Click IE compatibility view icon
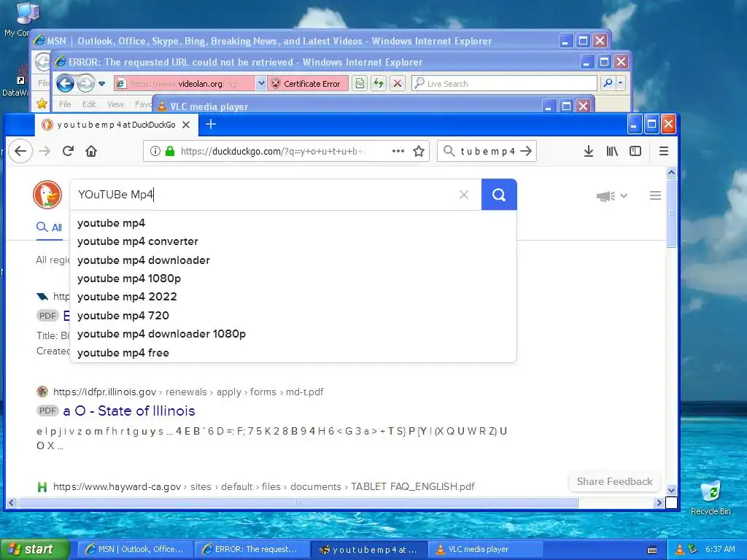This screenshot has height=560, width=747. point(360,84)
